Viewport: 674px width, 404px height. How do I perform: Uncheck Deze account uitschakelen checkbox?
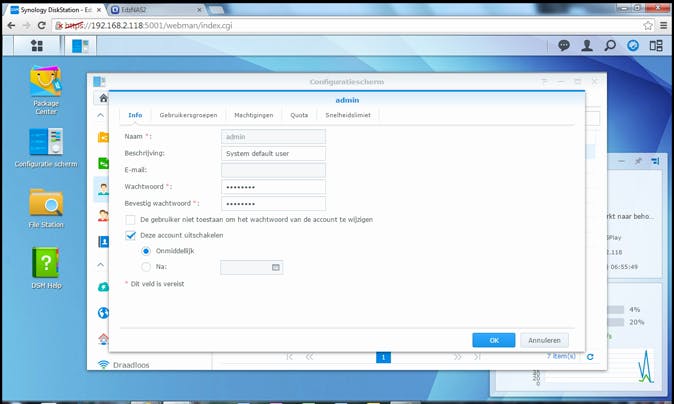point(130,235)
